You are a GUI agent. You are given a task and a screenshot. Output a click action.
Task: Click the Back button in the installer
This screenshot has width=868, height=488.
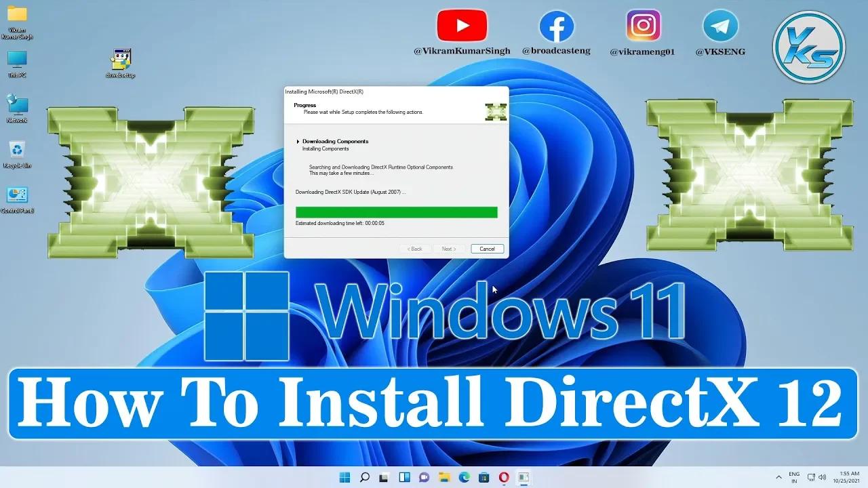coord(415,249)
